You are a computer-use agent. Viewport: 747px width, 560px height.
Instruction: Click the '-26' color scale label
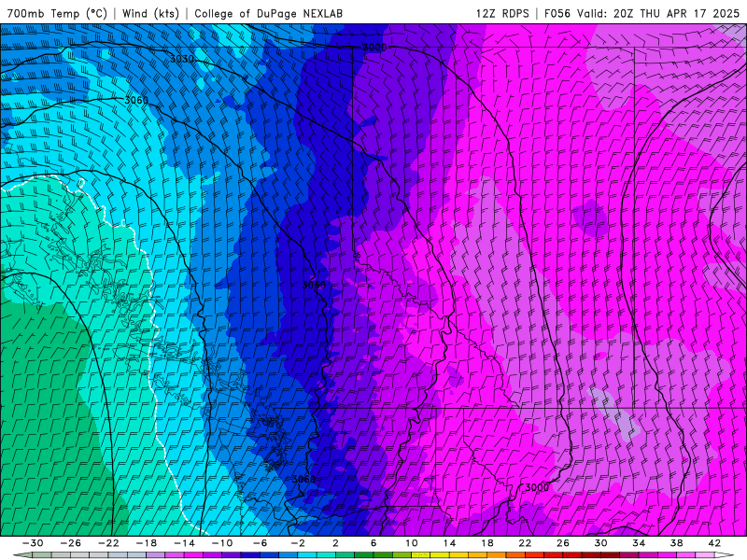pos(71,543)
